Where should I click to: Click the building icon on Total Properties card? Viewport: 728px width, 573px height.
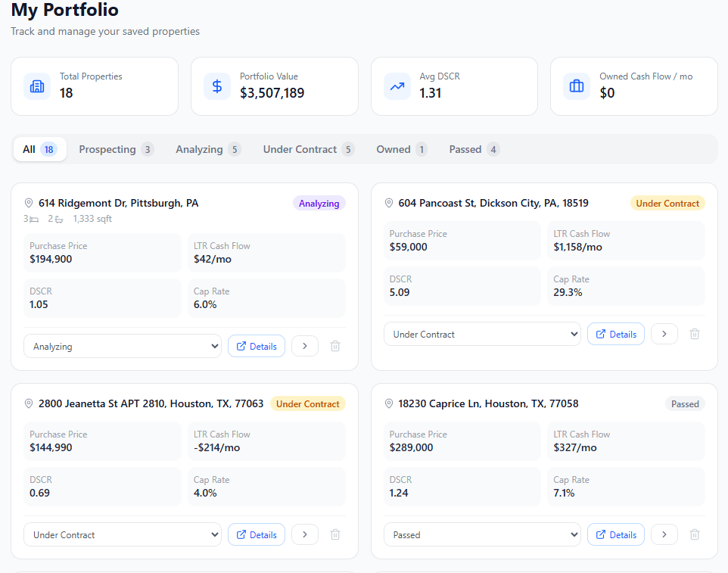pyautogui.click(x=36, y=86)
